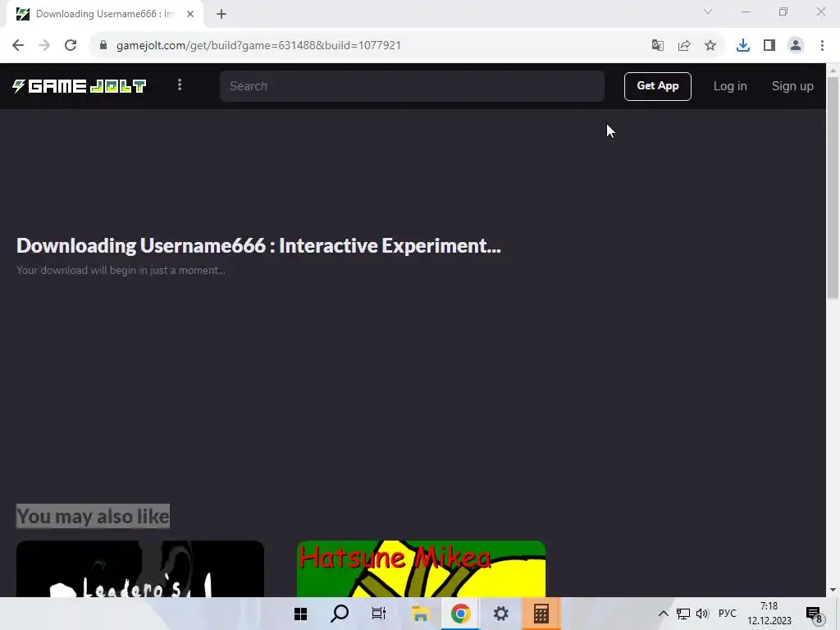Open a new browser tab
This screenshot has height=630, width=840.
click(221, 14)
